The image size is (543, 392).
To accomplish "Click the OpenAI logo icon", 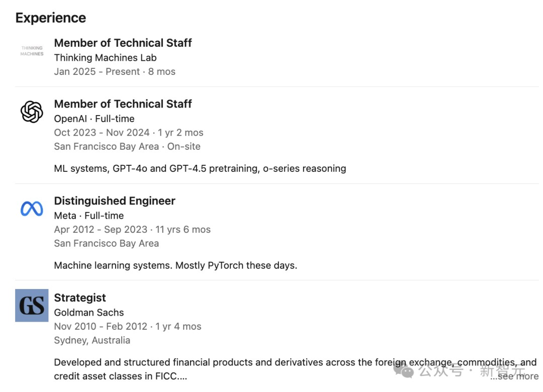I will coord(32,112).
